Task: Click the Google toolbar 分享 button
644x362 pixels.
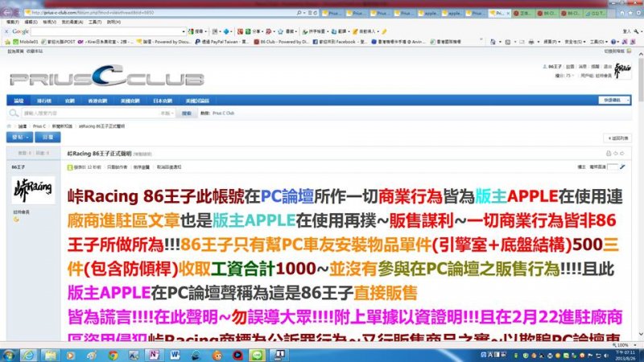Action: point(252,31)
